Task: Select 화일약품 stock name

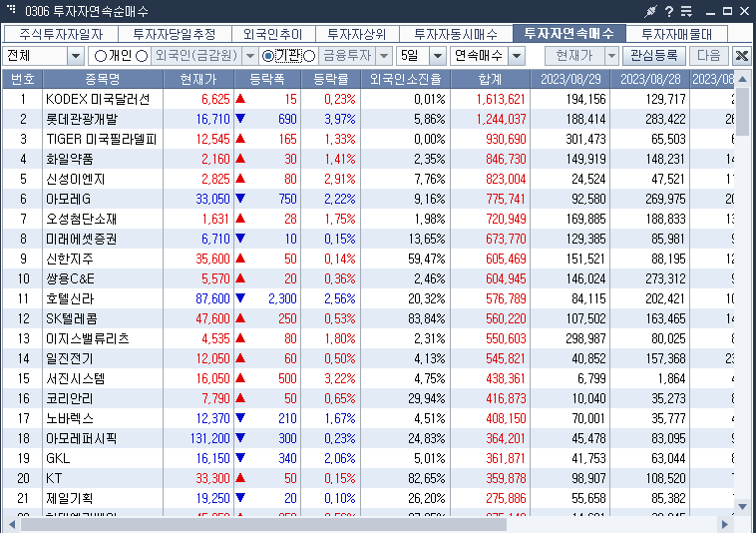Action: [x=70, y=159]
